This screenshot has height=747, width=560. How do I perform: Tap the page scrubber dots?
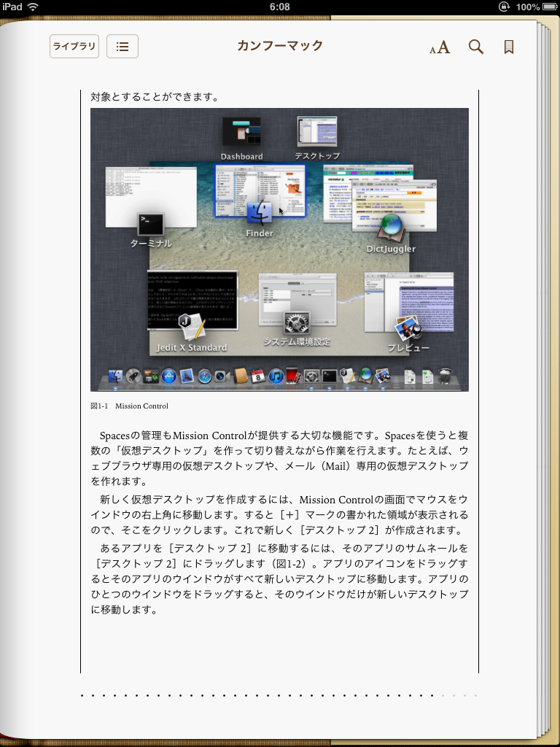click(x=279, y=695)
